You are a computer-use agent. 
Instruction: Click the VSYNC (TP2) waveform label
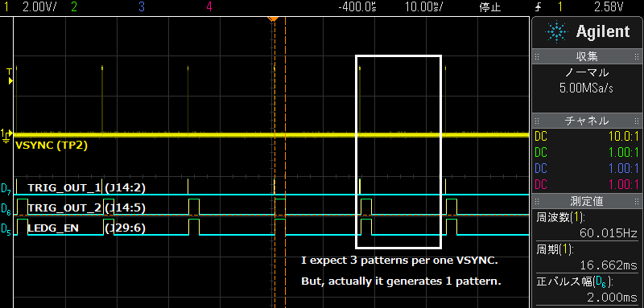pyautogui.click(x=52, y=145)
